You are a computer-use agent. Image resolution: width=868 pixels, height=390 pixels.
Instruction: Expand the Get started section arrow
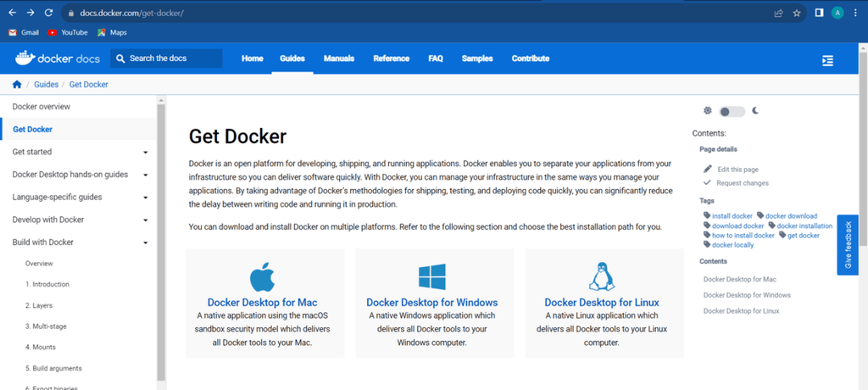[x=145, y=153]
